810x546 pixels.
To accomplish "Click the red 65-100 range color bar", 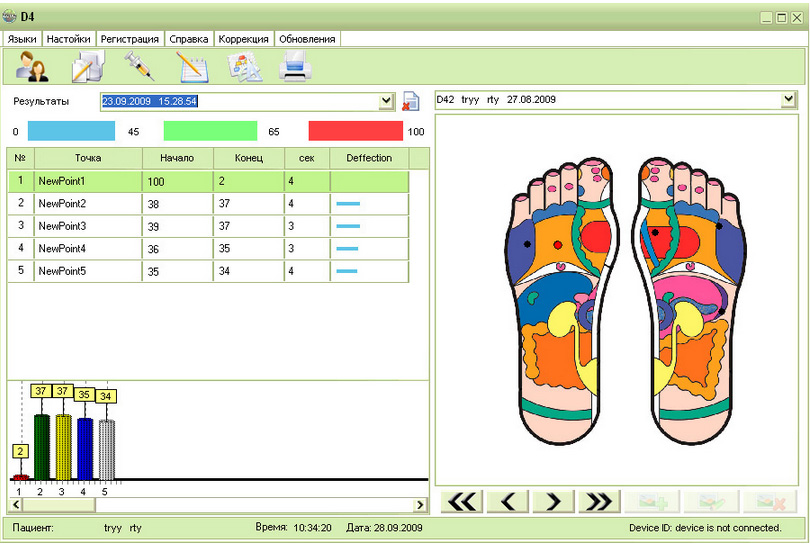I will [x=355, y=131].
